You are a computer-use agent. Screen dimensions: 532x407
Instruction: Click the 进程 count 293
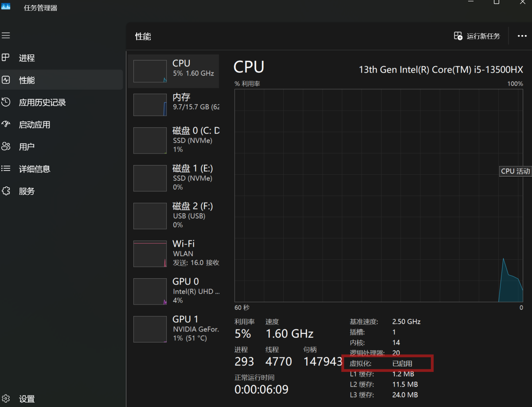click(244, 362)
